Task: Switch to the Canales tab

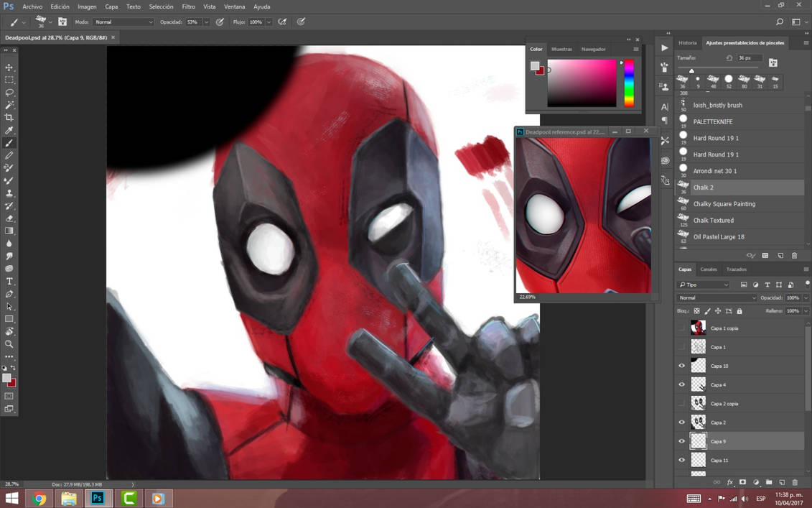Action: (709, 269)
